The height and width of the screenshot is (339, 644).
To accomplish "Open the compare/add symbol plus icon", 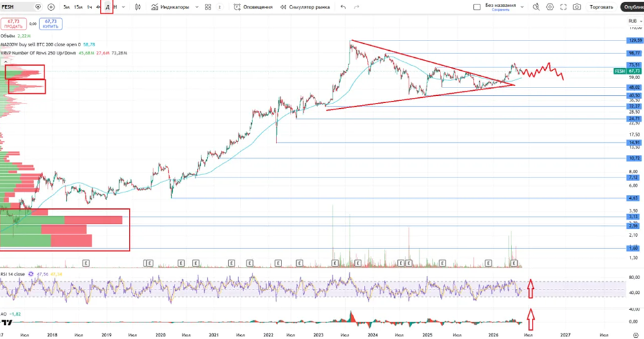I will [51, 7].
